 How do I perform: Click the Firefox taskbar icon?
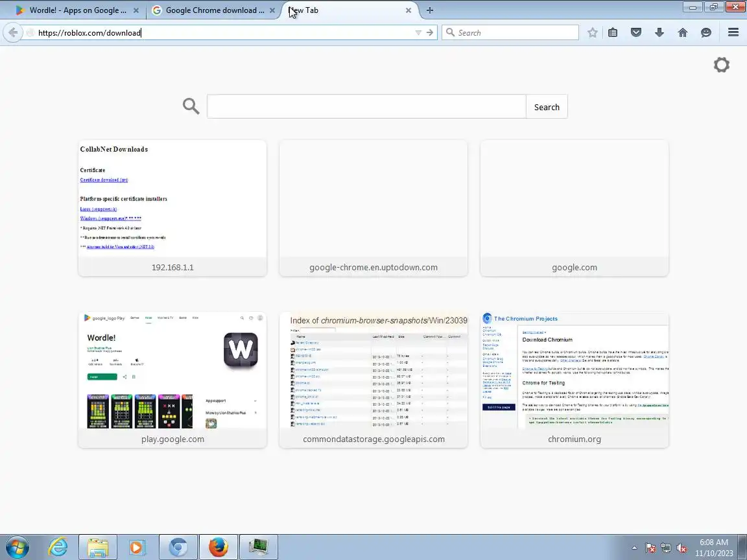coord(218,547)
